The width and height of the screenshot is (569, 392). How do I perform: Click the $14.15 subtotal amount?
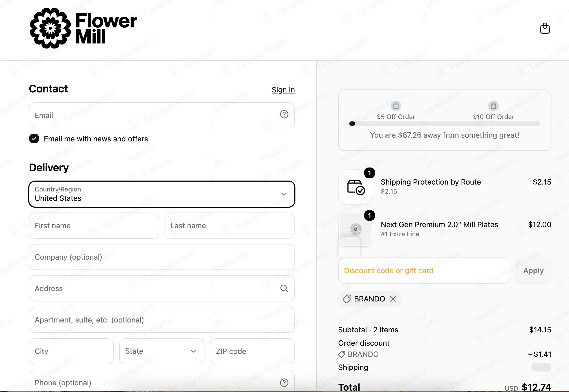[540, 330]
